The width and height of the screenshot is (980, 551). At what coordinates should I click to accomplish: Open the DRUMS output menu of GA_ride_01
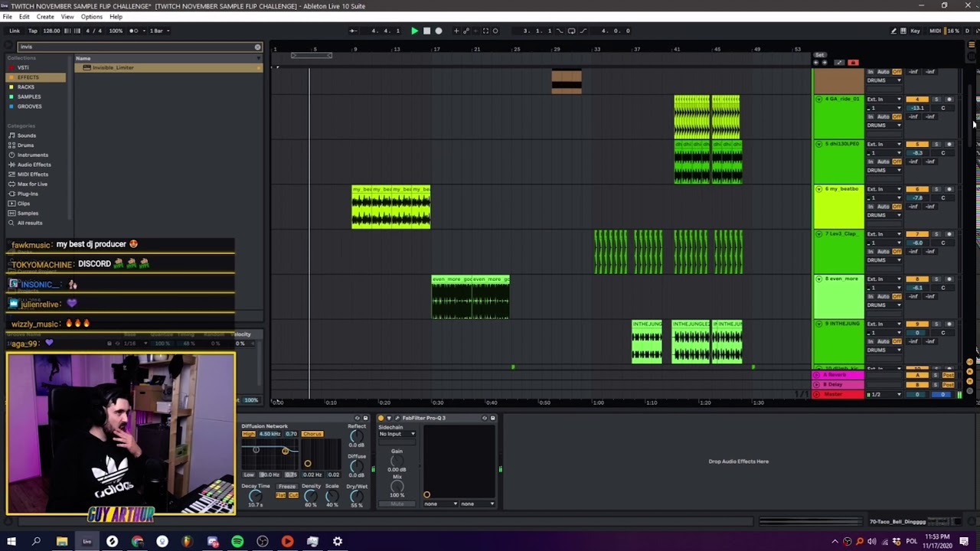click(x=884, y=126)
